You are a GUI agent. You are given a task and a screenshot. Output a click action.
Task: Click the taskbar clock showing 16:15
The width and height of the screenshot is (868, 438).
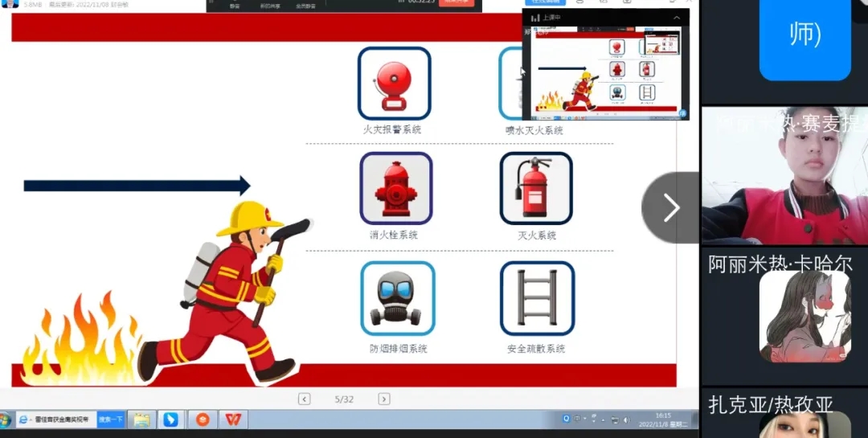coord(662,420)
